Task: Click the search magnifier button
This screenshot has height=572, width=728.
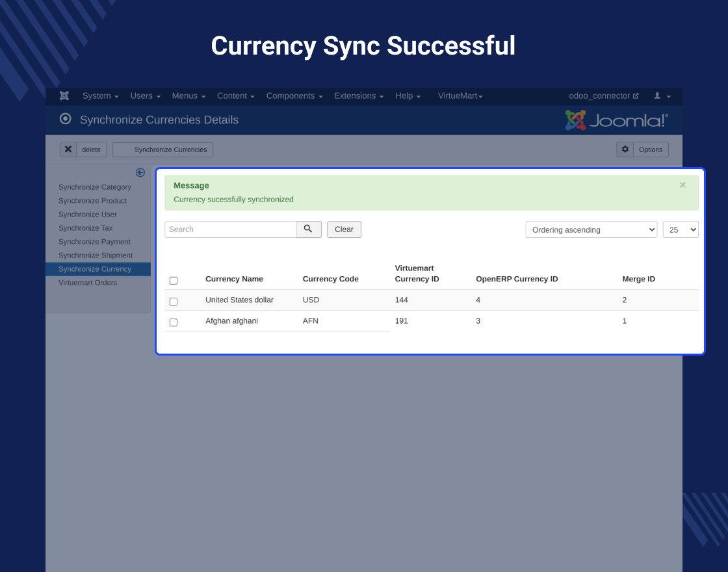Action: [x=308, y=229]
